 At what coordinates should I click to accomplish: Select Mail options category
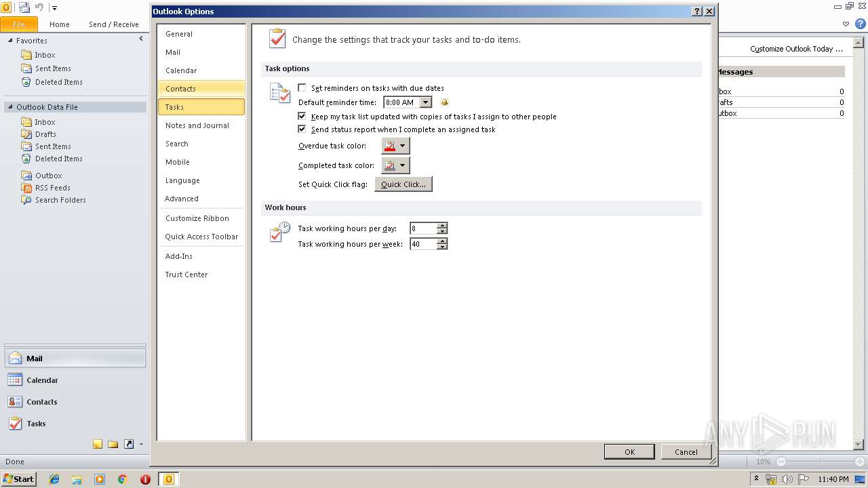[x=201, y=52]
